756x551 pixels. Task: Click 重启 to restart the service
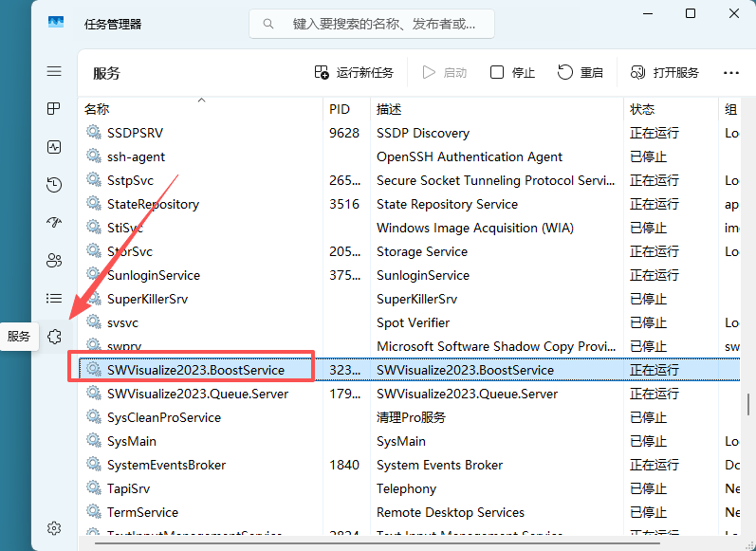click(581, 73)
